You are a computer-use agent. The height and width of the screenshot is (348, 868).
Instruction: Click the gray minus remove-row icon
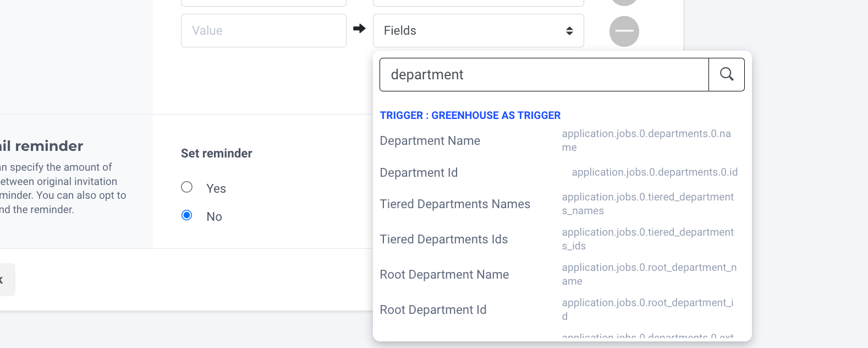624,31
